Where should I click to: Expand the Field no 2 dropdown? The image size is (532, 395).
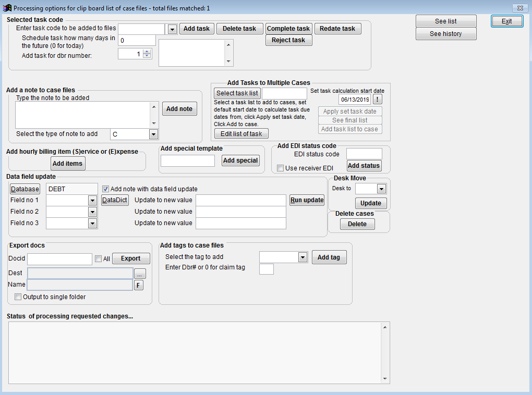click(92, 212)
